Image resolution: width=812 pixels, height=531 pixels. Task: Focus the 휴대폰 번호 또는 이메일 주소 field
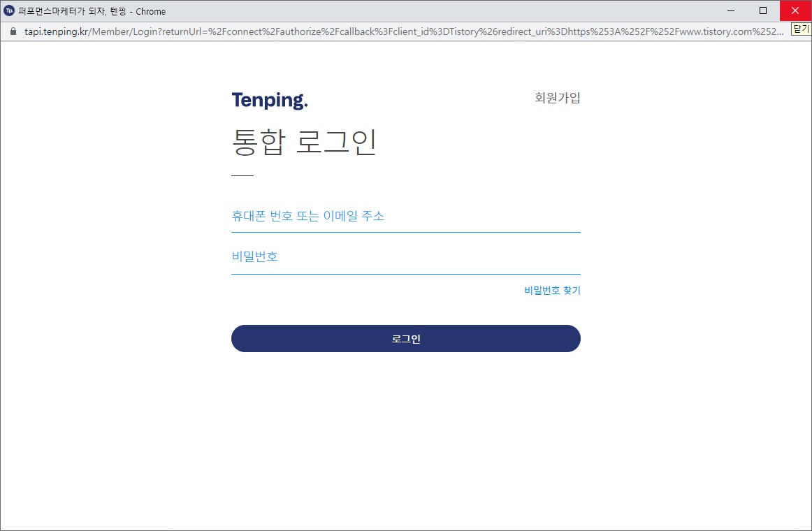pyautogui.click(x=405, y=217)
